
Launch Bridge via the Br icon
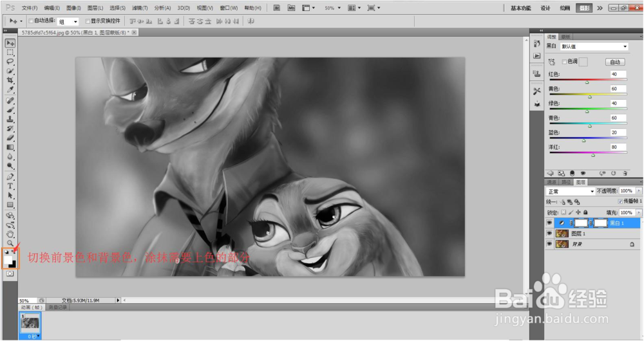click(277, 8)
